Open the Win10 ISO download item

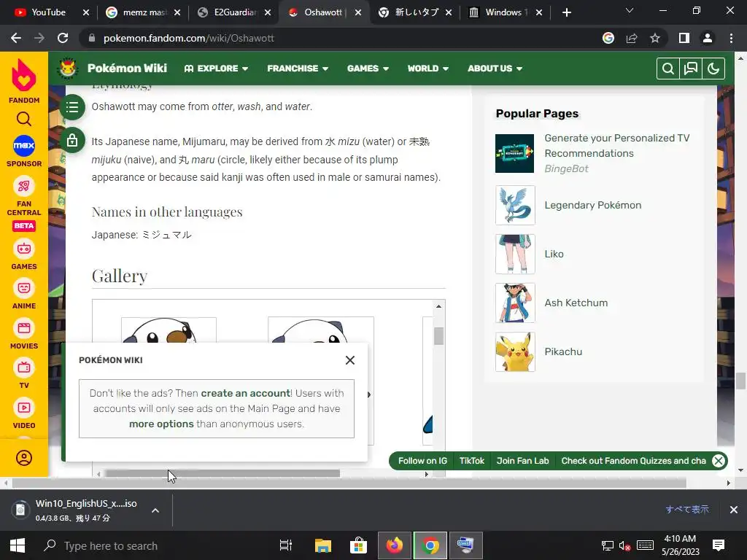coord(86,510)
